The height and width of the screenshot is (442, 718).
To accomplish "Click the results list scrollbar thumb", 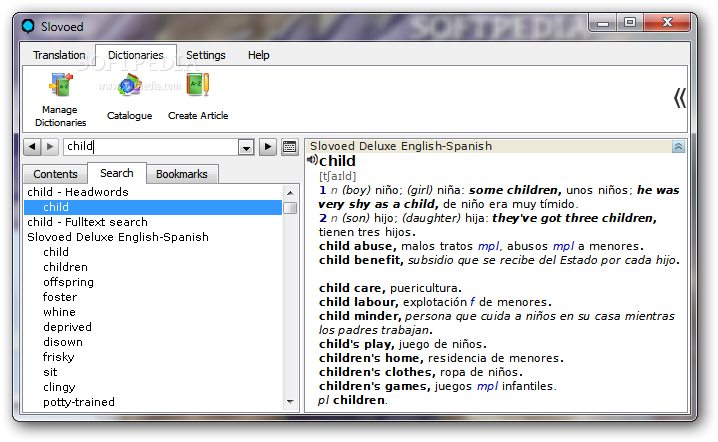I will point(290,207).
